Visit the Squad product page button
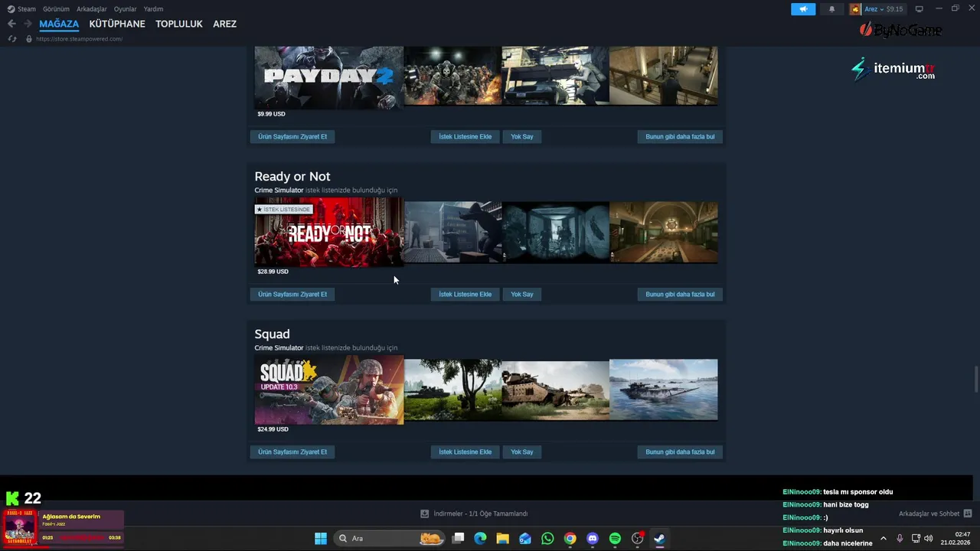The image size is (980, 551). [x=292, y=452]
